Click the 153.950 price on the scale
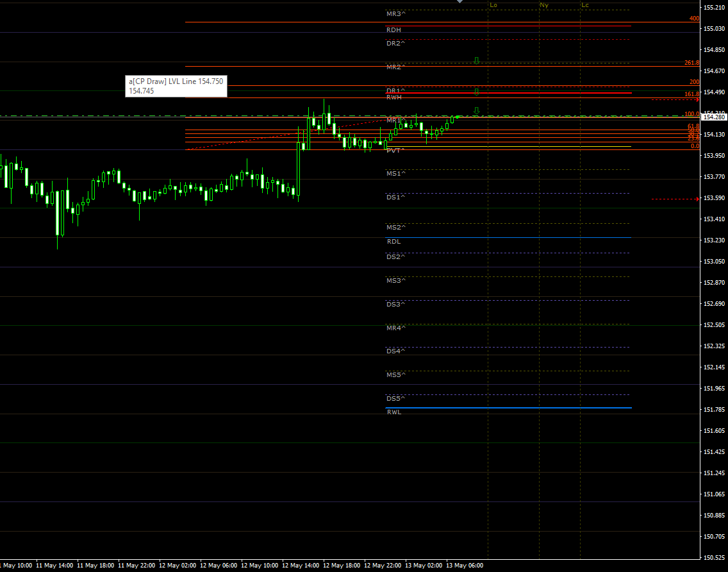 [x=714, y=156]
